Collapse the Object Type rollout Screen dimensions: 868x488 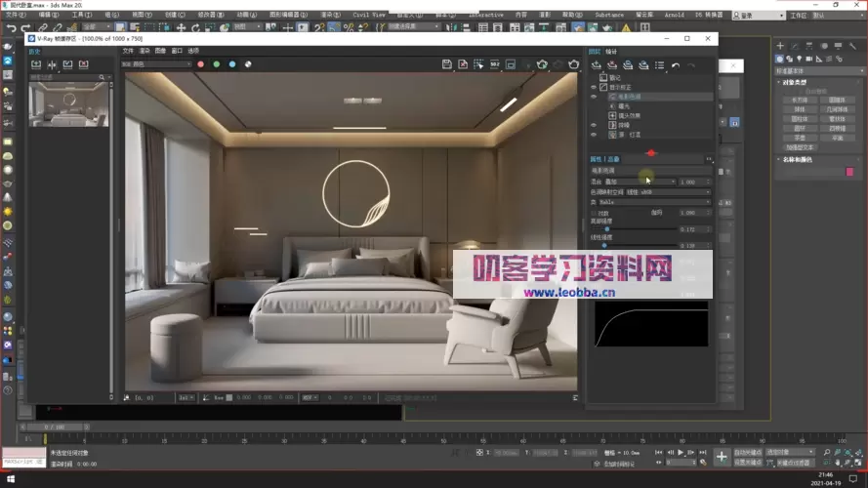793,82
